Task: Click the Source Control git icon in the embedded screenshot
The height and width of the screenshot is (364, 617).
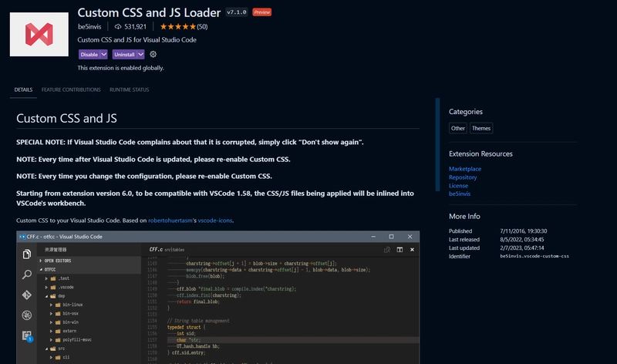Action: point(27,295)
